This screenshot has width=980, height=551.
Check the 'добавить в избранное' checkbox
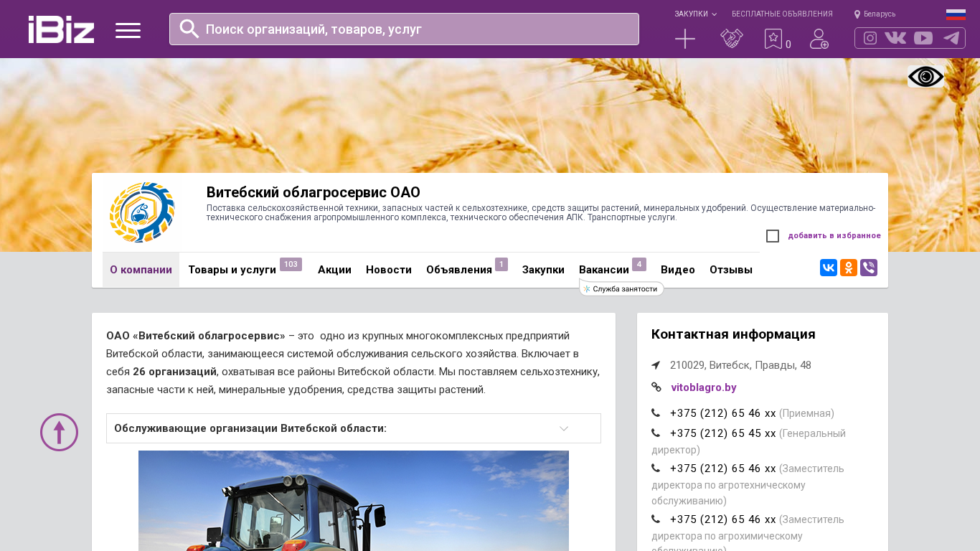(x=773, y=236)
